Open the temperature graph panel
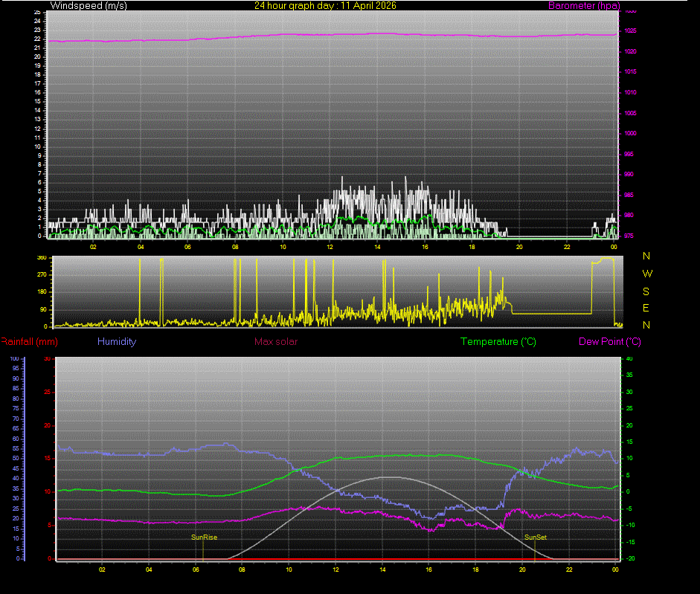This screenshot has width=700, height=594. click(x=335, y=461)
